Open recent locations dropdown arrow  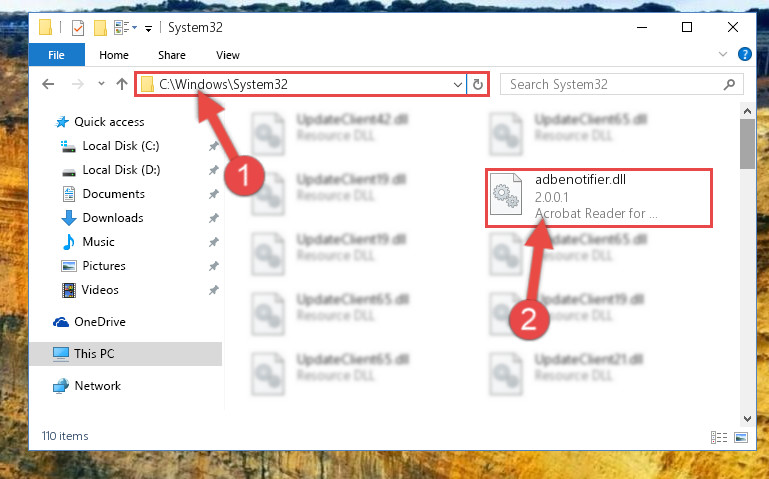(x=101, y=84)
